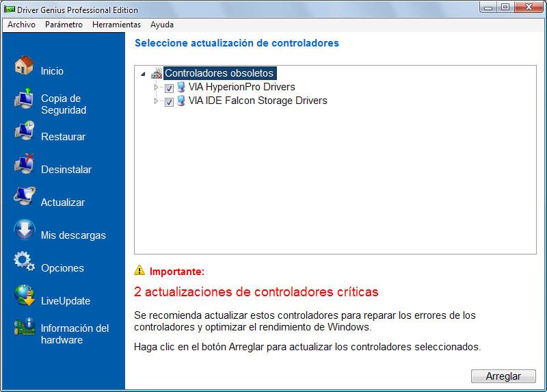Image resolution: width=547 pixels, height=392 pixels.
Task: Click the Driver Genius title bar app icon
Action: point(10,10)
